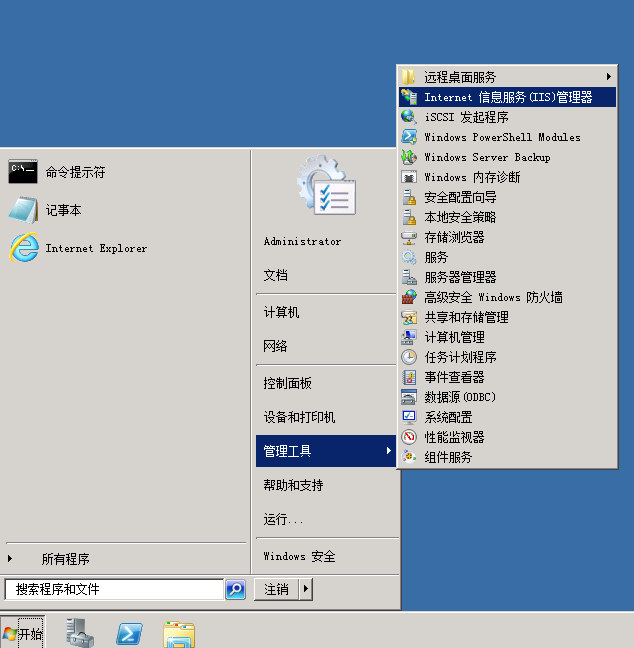The image size is (634, 648).
Task: Click the 数据源 (ODBC) icon
Action: 409,397
